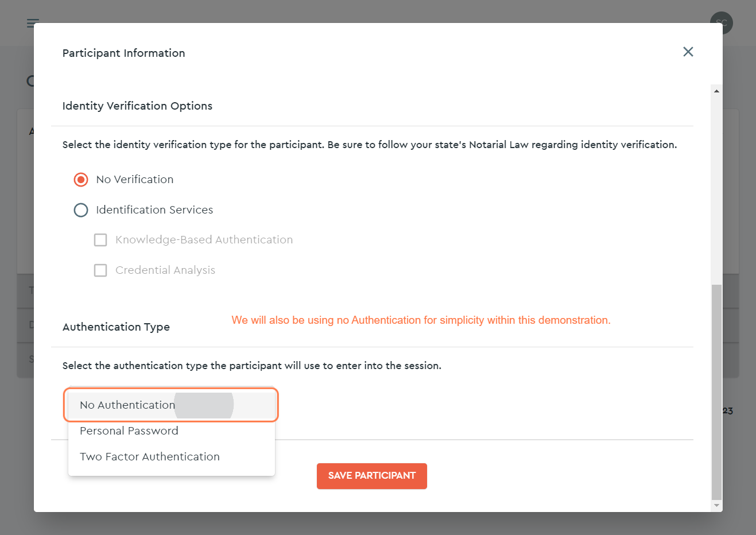Select the Identification Services radio button
Screen dimensions: 756x535
click(81, 210)
